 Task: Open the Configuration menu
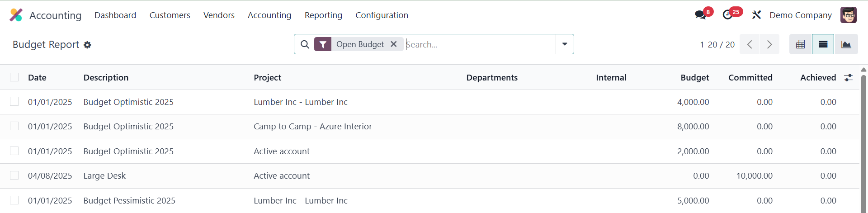[x=382, y=15]
